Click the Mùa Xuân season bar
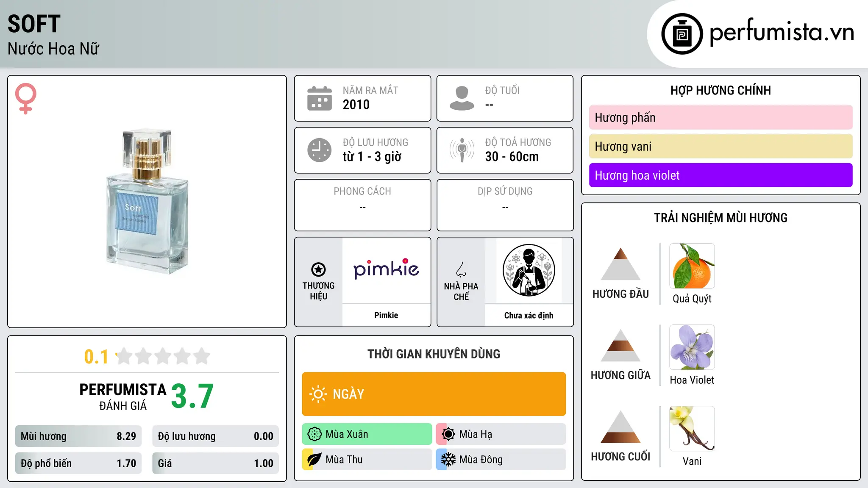Image resolution: width=868 pixels, height=488 pixels. [x=367, y=434]
